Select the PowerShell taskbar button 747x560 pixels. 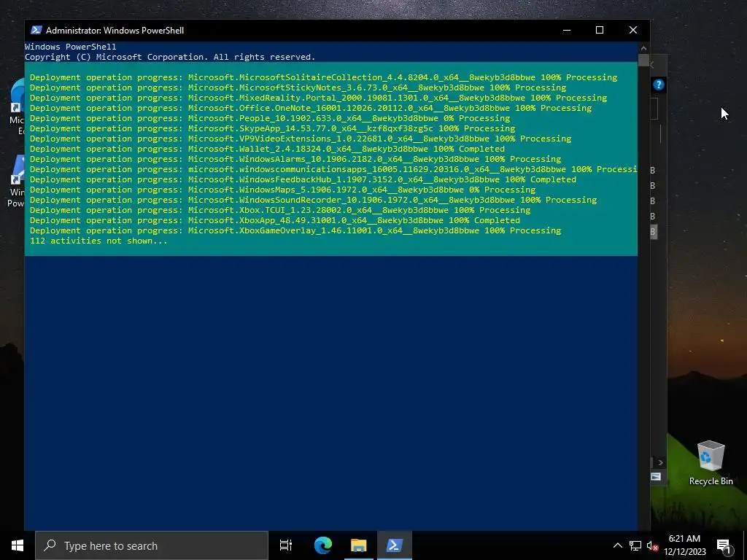pyautogui.click(x=395, y=545)
